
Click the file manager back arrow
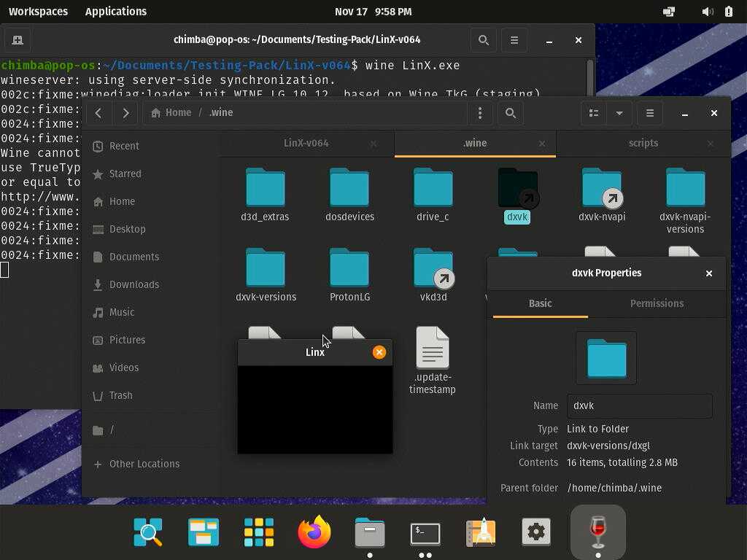click(x=98, y=113)
